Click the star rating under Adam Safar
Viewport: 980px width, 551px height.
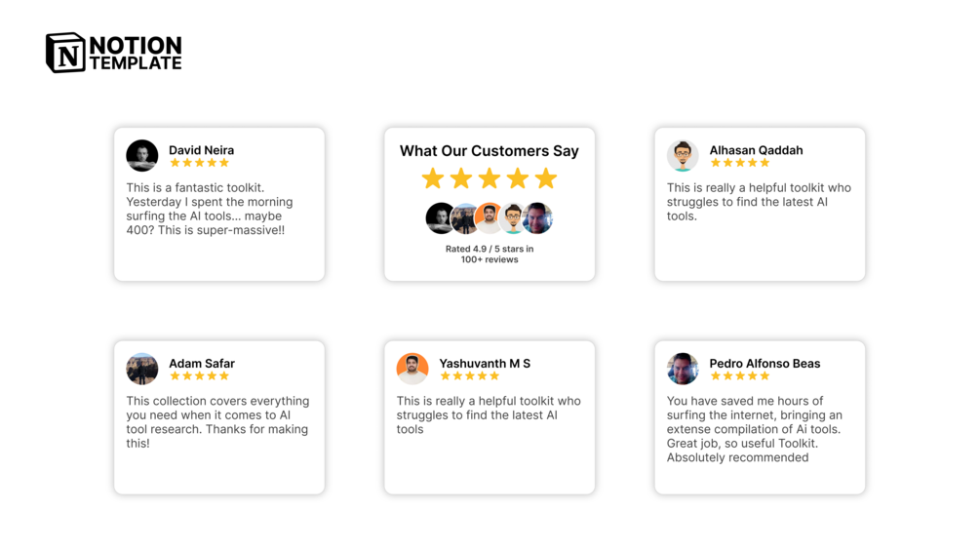pyautogui.click(x=199, y=376)
